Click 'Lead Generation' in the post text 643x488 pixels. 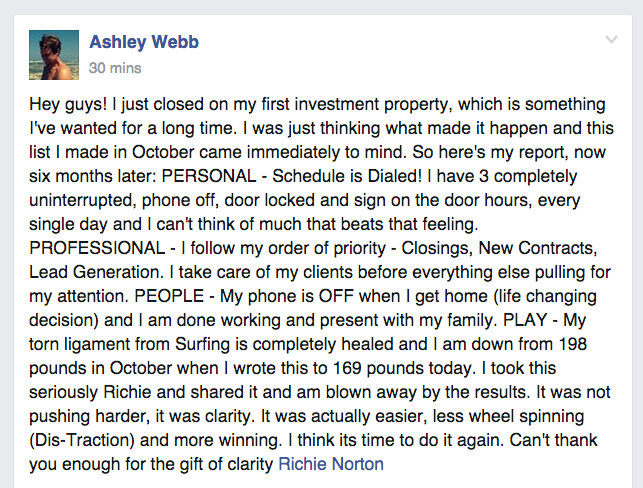[x=96, y=272]
